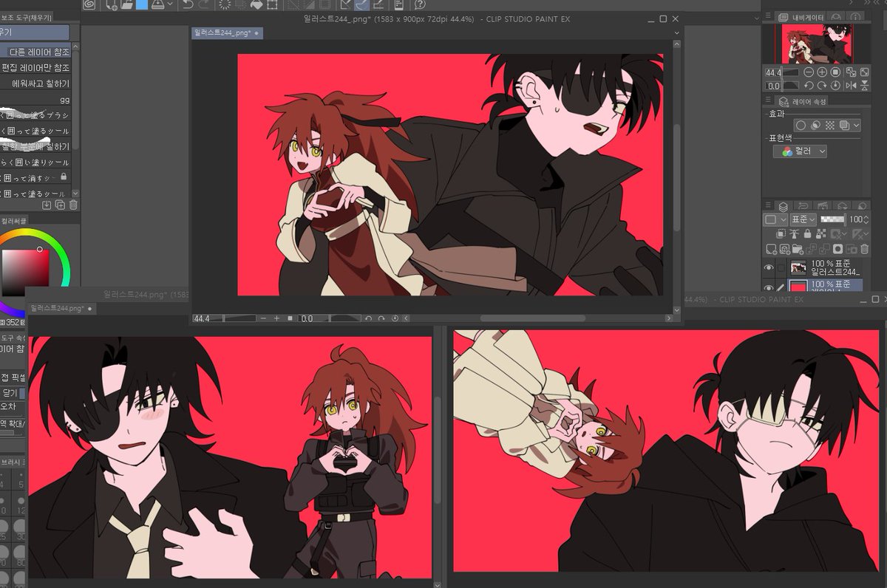Screen dimensions: 887x588
Task: Zoom out in the Navigator panel
Action: coord(809,72)
